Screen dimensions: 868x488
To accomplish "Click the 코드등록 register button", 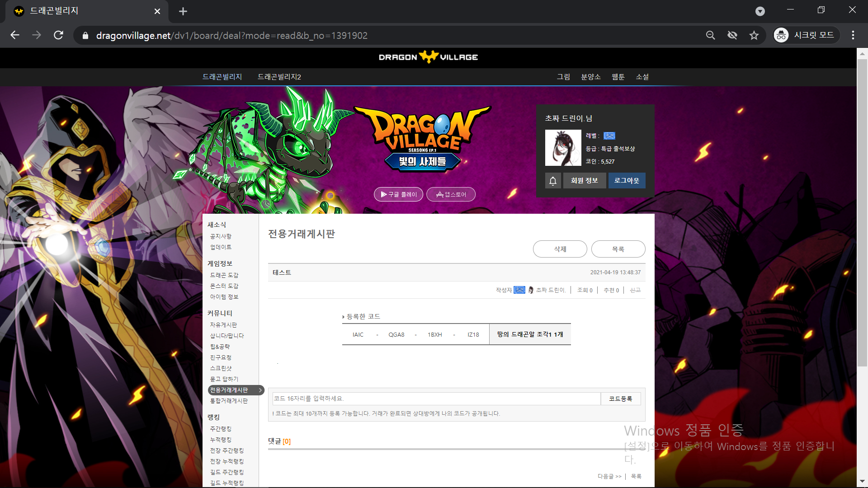I will click(x=621, y=399).
